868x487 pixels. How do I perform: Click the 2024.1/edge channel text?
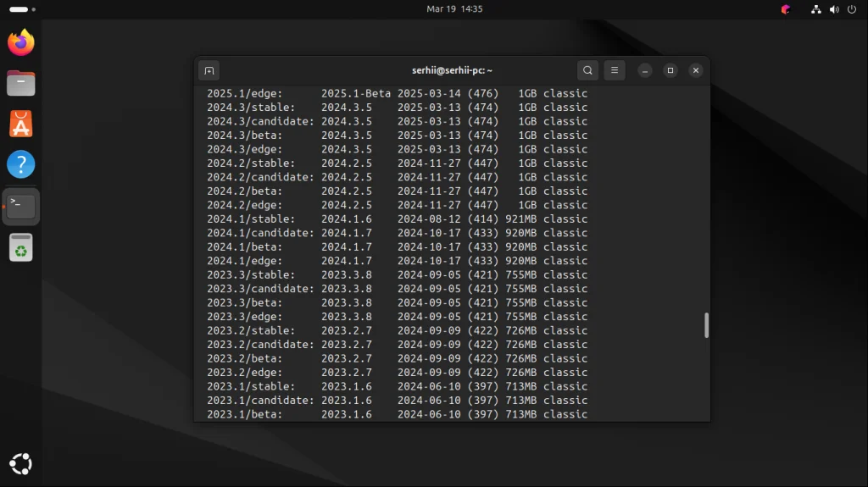244,261
